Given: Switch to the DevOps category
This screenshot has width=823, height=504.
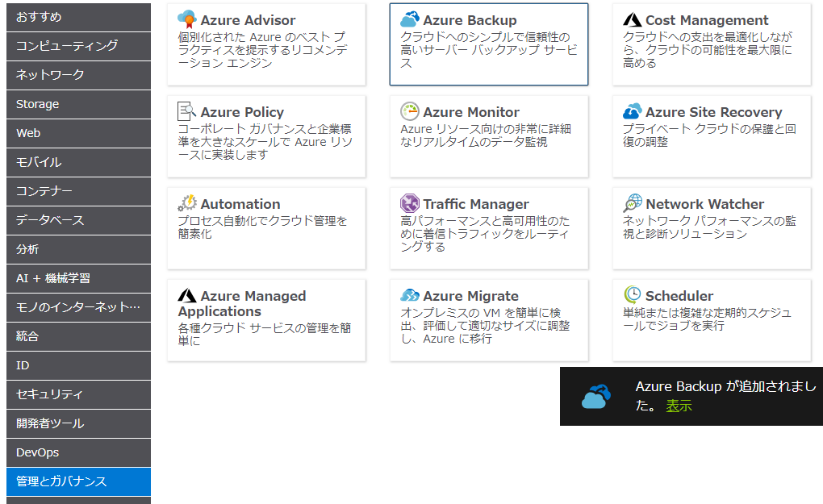Looking at the screenshot, I should click(x=79, y=452).
